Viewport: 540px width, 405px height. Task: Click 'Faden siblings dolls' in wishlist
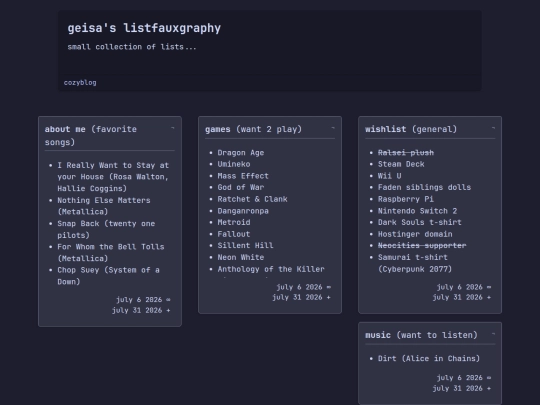point(424,187)
